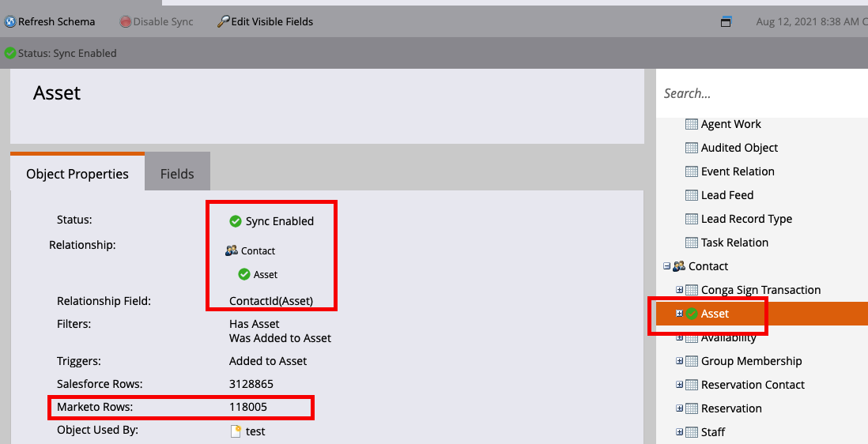This screenshot has width=868, height=444.
Task: Click the Lead Feed table icon
Action: (692, 195)
